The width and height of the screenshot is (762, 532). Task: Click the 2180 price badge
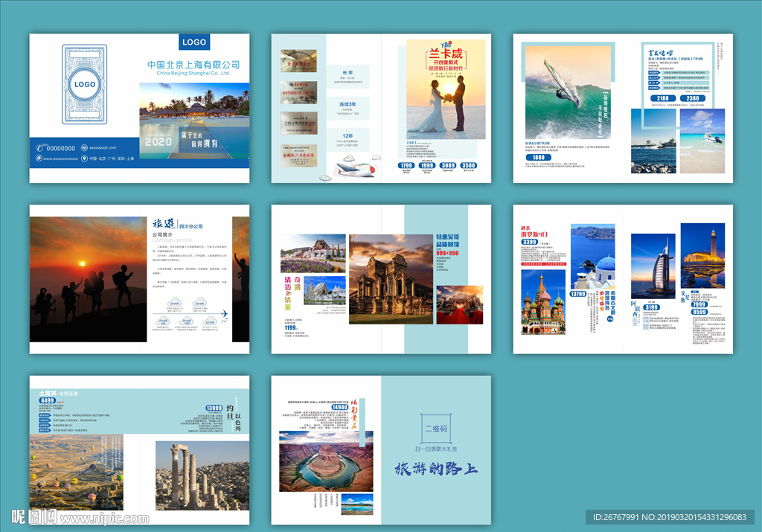click(663, 98)
